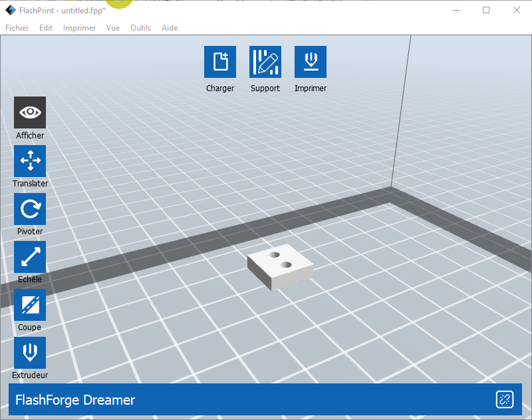This screenshot has height=420, width=532.
Task: Select the Pivoter rotate tool
Action: pos(30,209)
